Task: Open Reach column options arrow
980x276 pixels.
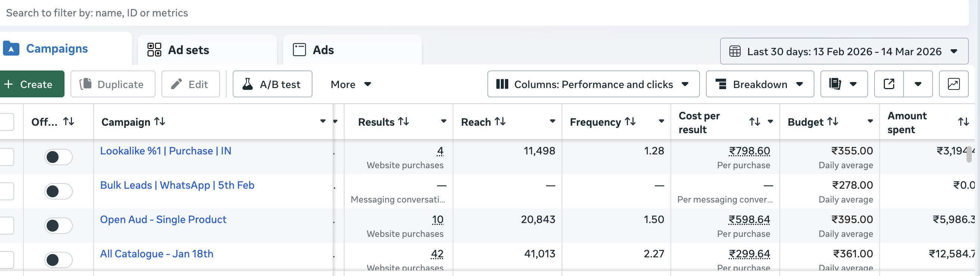Action: [552, 121]
